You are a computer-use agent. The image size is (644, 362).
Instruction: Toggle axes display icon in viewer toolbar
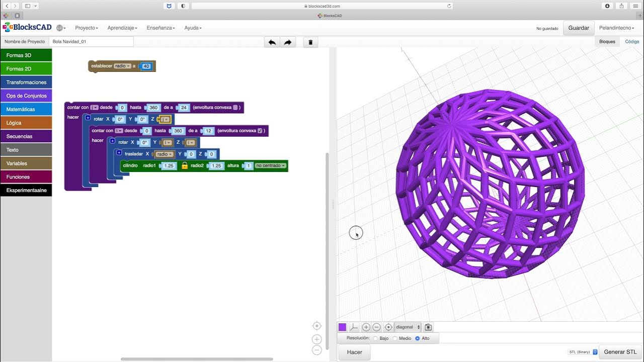pyautogui.click(x=354, y=327)
